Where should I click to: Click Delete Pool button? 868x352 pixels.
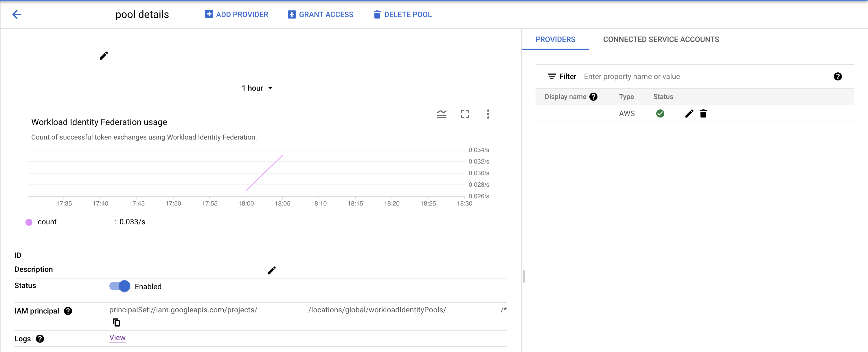[x=402, y=14]
